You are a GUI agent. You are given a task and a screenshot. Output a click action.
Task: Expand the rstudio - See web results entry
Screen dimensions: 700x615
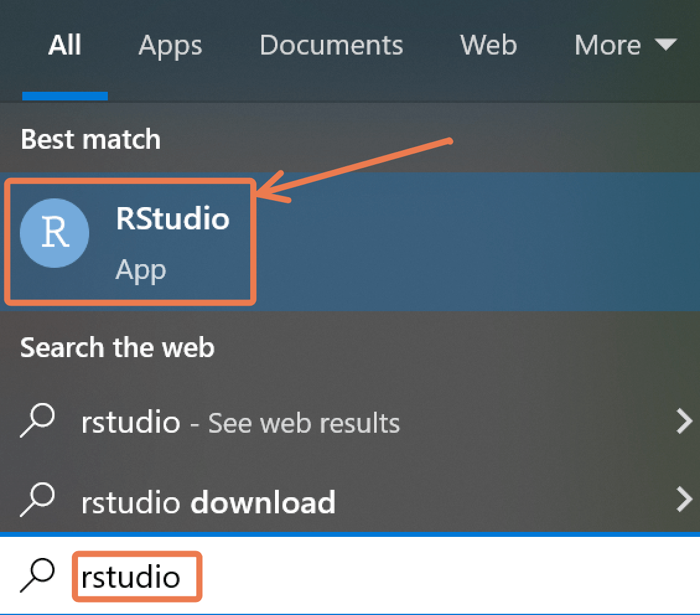coord(240,422)
